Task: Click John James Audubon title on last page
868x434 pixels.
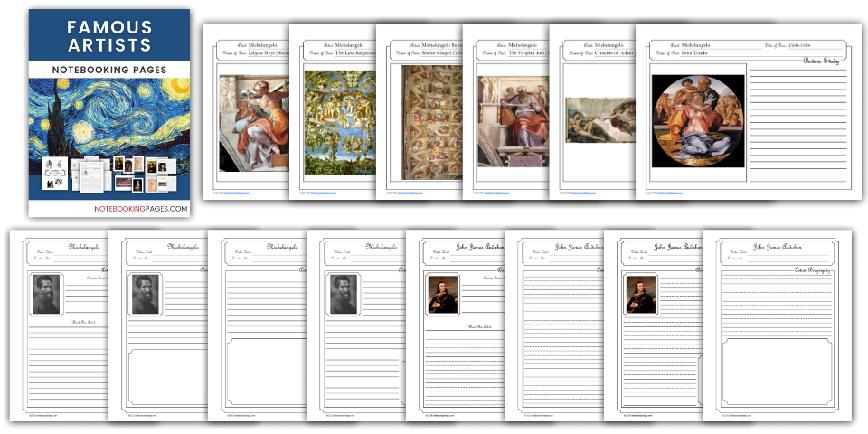Action: pos(778,245)
